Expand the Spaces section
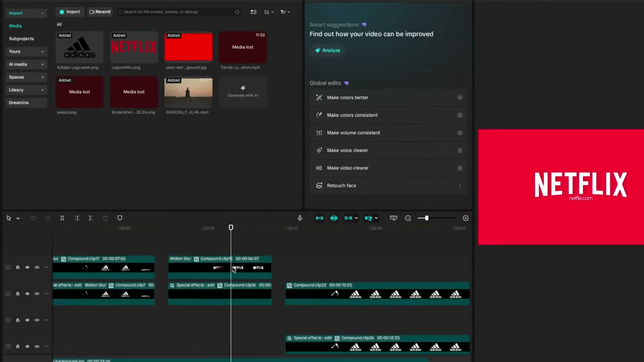Viewport: 644px width, 362px height. pos(26,77)
